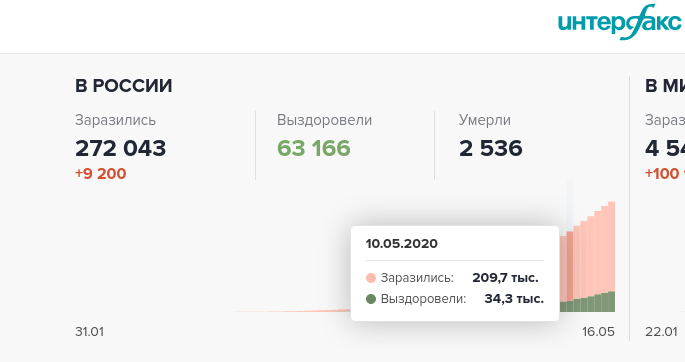Select the +9 200 daily increase figure
The image size is (685, 362).
[x=100, y=173]
